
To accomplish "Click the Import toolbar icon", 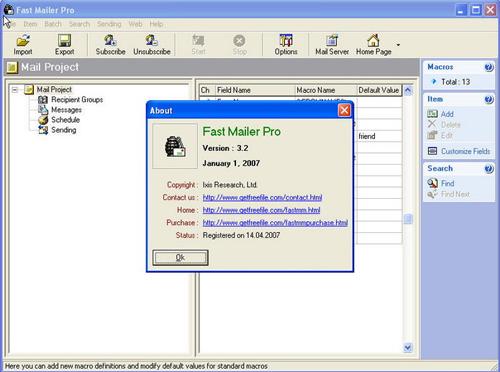I will (x=23, y=45).
